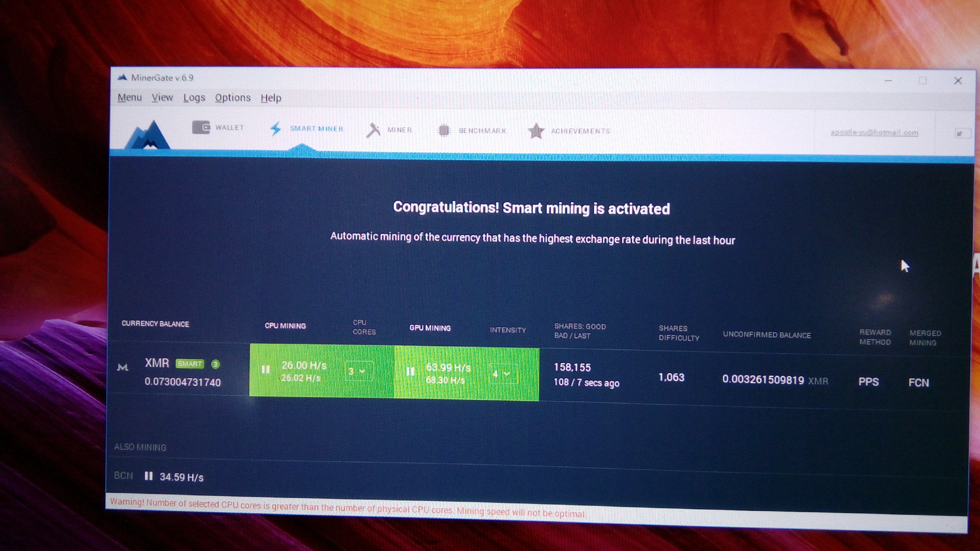Open the CPU cores dropdown showing 3
Screen dimensions: 980x551
point(359,371)
